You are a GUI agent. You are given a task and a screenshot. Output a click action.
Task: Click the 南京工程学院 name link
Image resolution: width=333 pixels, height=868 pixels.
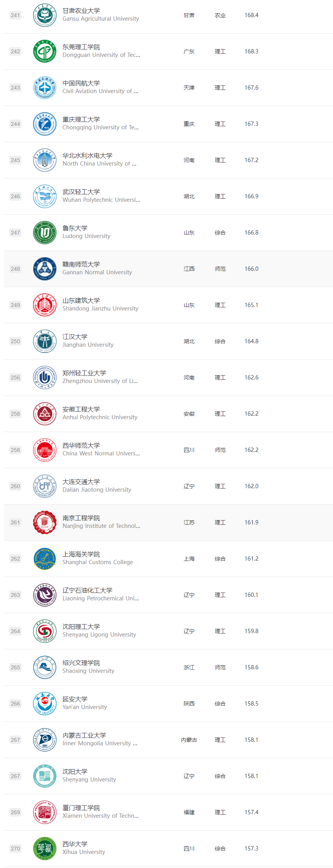[x=81, y=518]
